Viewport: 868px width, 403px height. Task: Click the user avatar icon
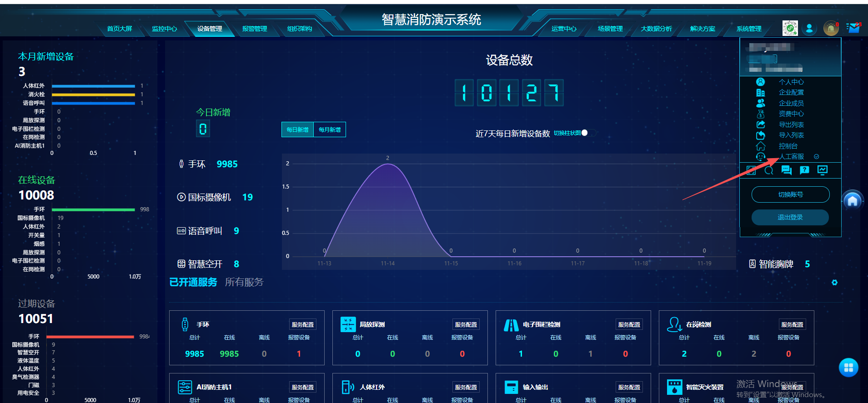809,29
